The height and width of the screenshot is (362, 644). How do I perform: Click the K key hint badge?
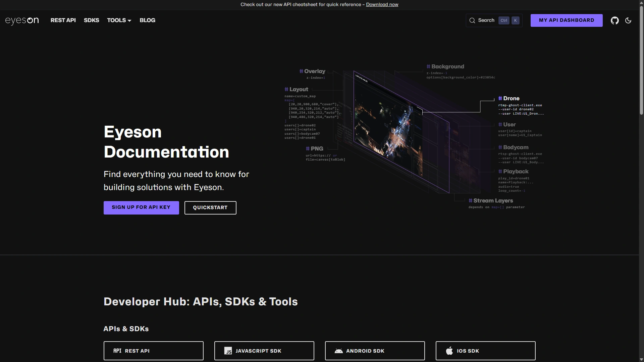point(516,20)
